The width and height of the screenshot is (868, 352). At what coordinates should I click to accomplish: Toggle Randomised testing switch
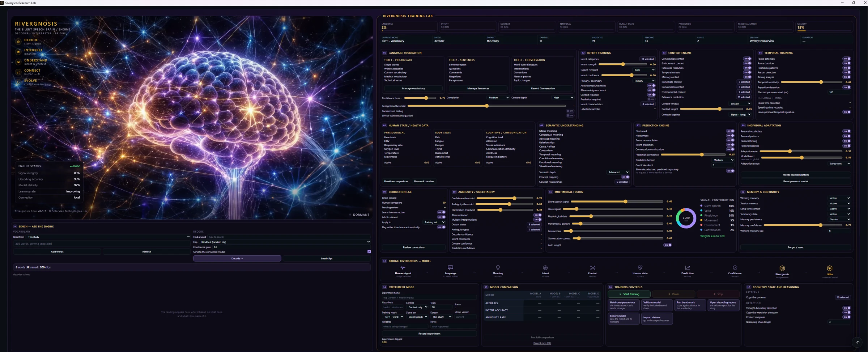tap(570, 111)
